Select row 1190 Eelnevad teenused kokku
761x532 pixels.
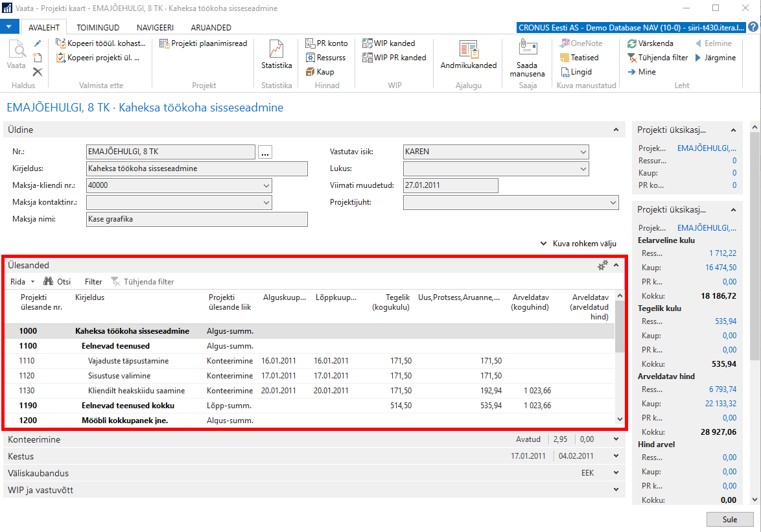pyautogui.click(x=310, y=406)
